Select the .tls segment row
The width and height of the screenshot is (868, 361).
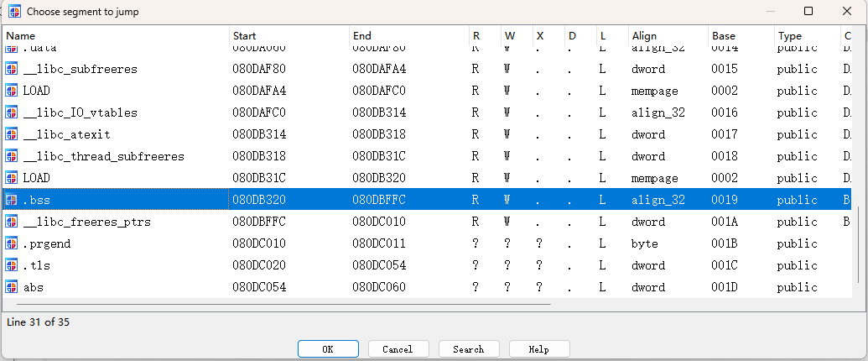coord(428,265)
